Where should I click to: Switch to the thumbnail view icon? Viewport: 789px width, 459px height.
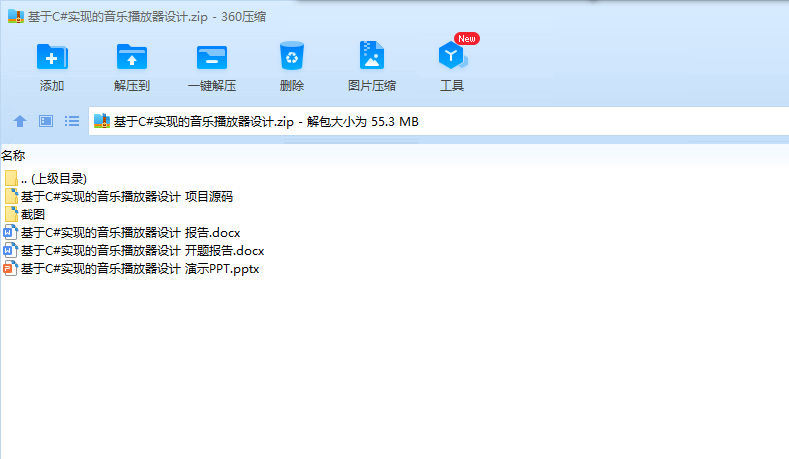point(46,121)
